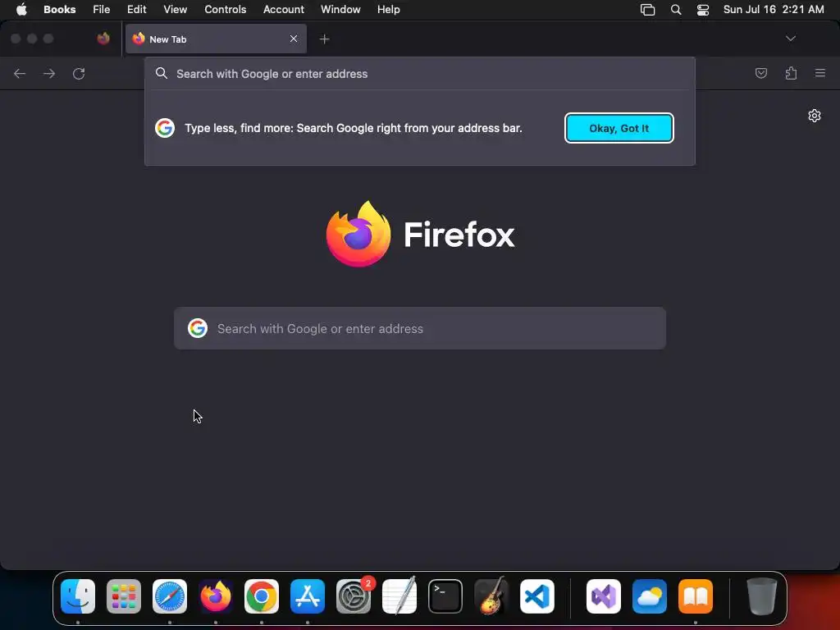Open Launchpad from the Dock
Viewport: 840px width, 630px height.
coord(124,596)
